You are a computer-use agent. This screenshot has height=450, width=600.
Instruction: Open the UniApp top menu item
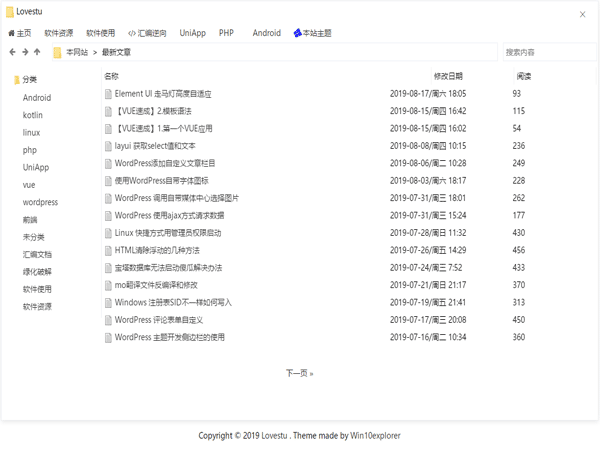(x=193, y=33)
